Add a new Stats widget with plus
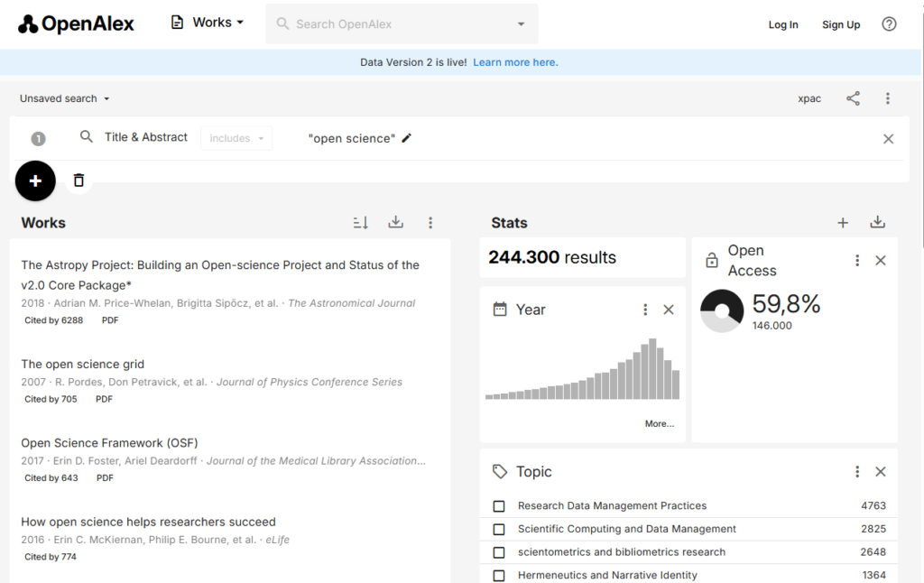Image resolution: width=924 pixels, height=583 pixels. 843,223
